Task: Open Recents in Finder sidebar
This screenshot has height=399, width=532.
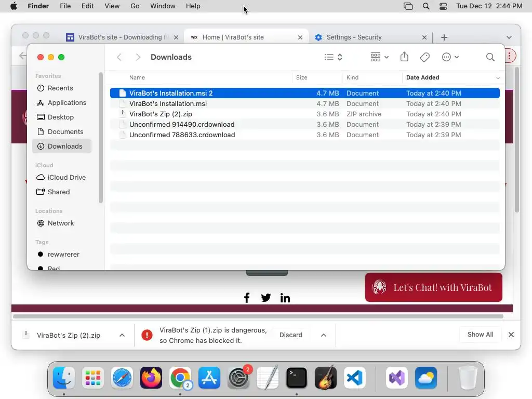Action: point(62,88)
